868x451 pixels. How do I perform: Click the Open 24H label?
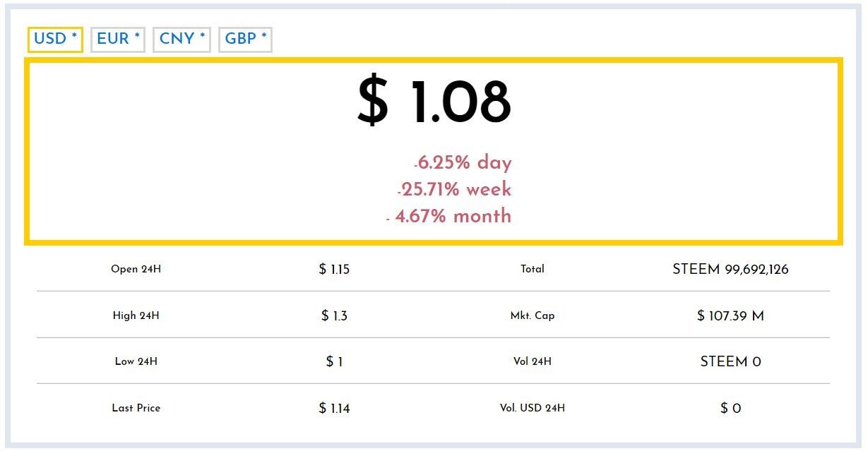(136, 269)
